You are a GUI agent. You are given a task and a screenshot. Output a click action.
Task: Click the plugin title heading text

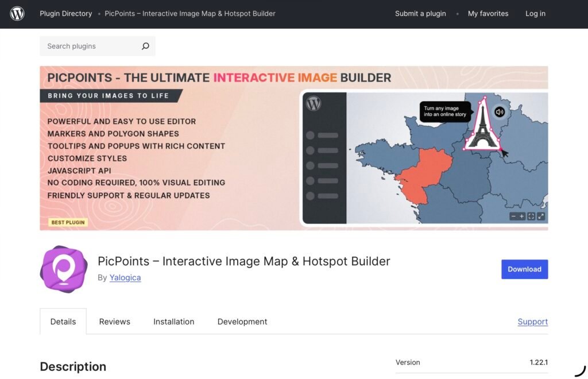click(x=243, y=261)
